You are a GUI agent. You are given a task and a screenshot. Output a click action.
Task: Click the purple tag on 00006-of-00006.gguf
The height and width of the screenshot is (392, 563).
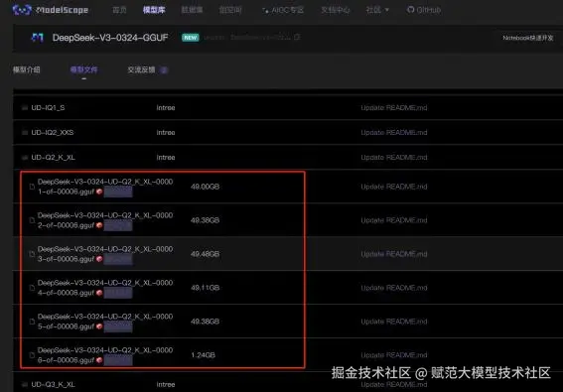click(118, 360)
